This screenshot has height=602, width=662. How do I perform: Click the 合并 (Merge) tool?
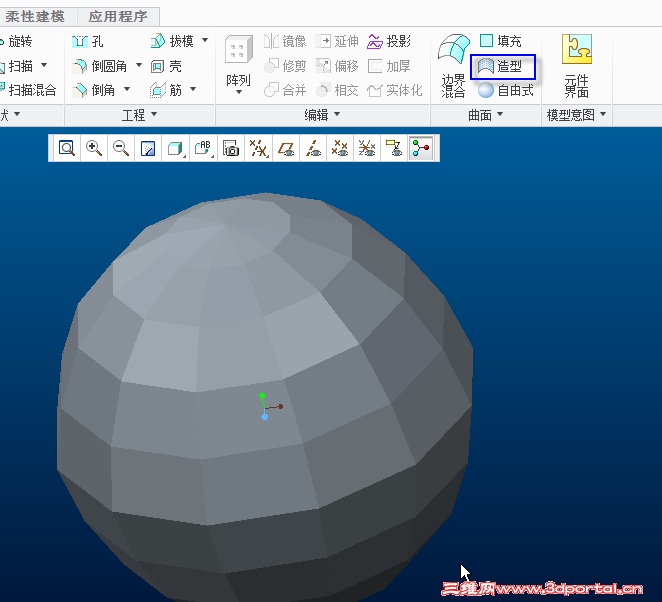point(285,90)
